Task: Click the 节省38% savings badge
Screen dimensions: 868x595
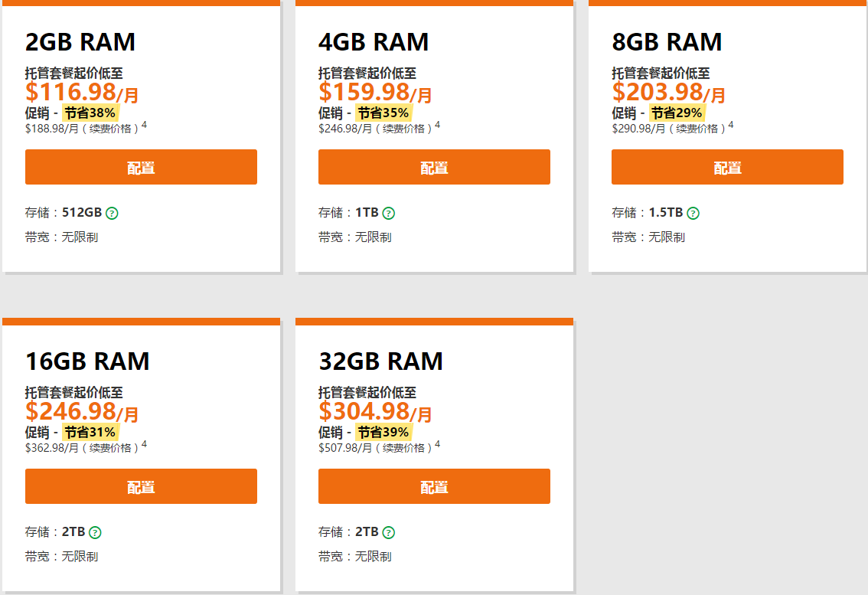Action: [90, 113]
